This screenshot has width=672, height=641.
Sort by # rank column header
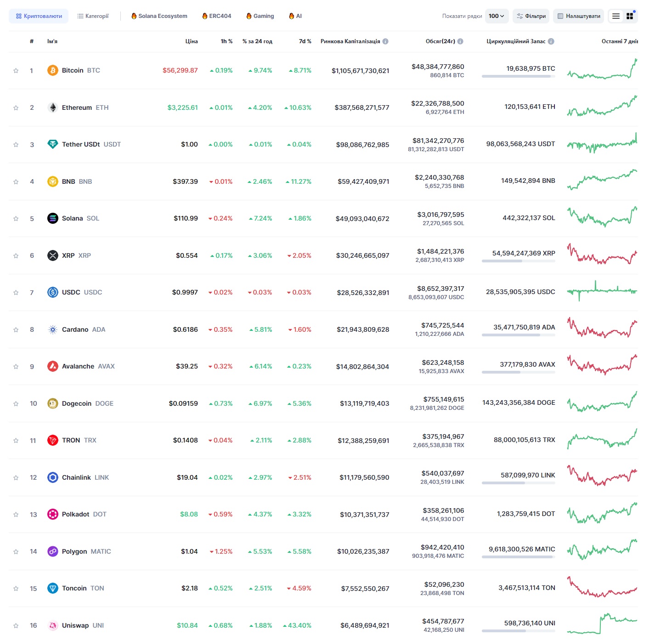pyautogui.click(x=32, y=41)
